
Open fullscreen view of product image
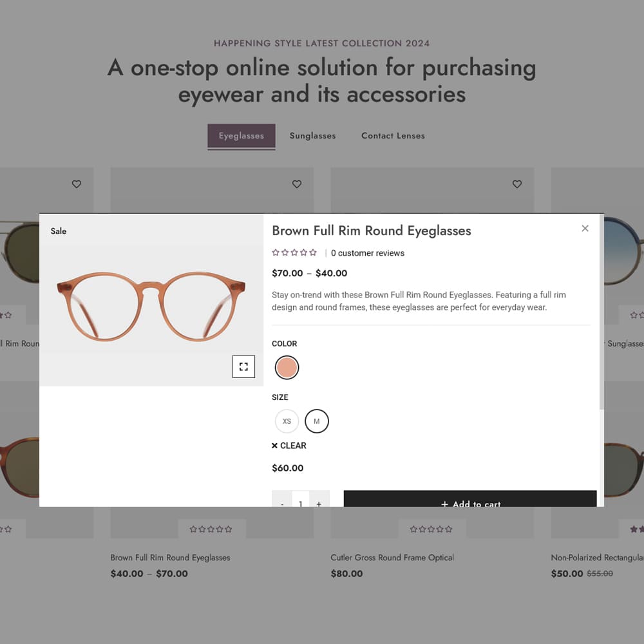click(243, 366)
